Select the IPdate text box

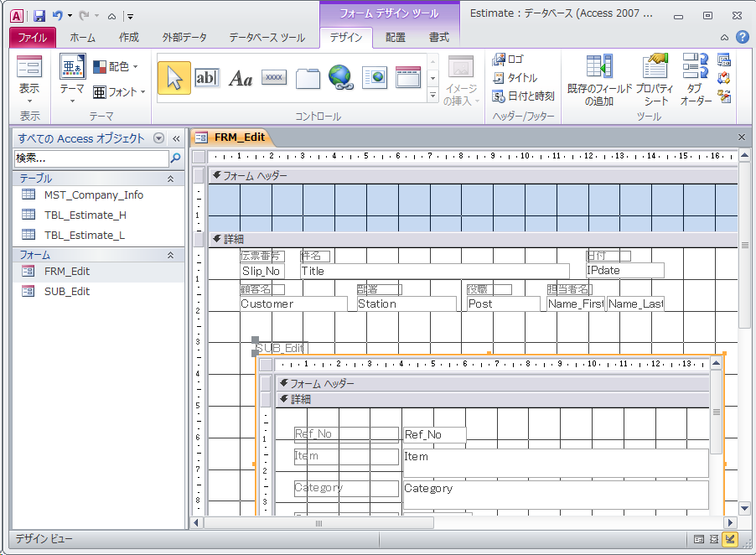pyautogui.click(x=625, y=271)
